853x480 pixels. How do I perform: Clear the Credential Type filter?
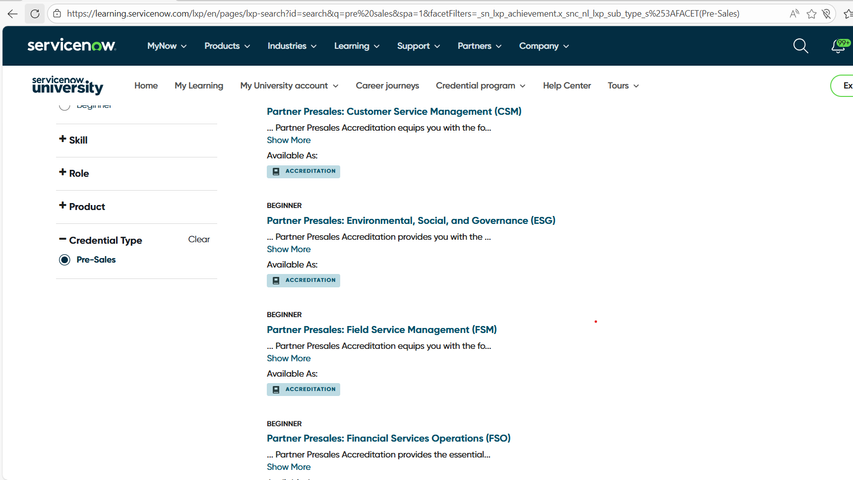coord(199,240)
